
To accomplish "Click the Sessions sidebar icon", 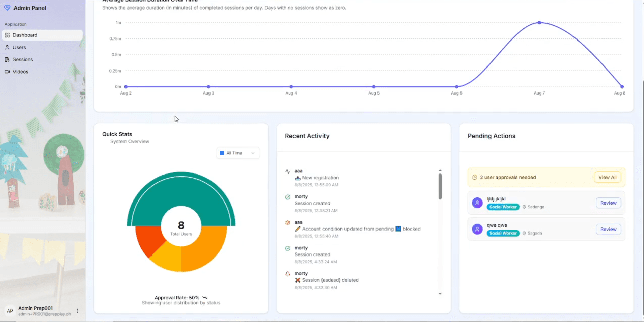I will click(x=7, y=59).
